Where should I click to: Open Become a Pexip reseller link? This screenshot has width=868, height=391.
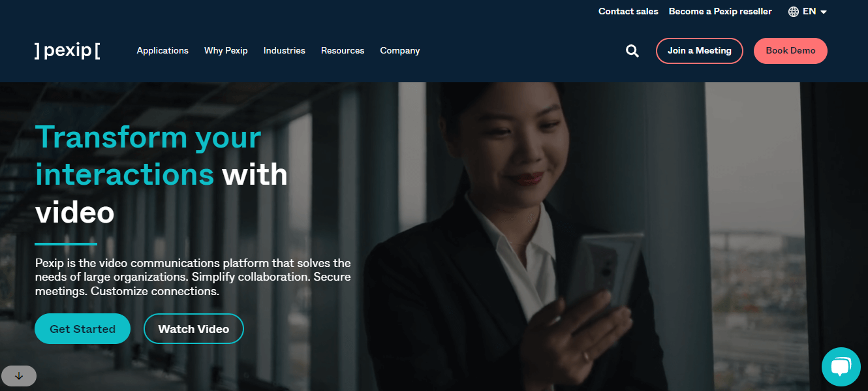point(721,12)
